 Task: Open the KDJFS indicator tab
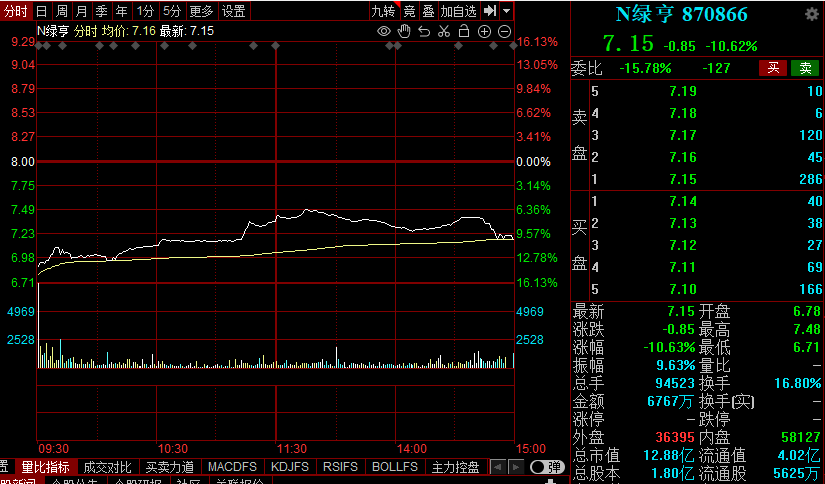point(290,467)
